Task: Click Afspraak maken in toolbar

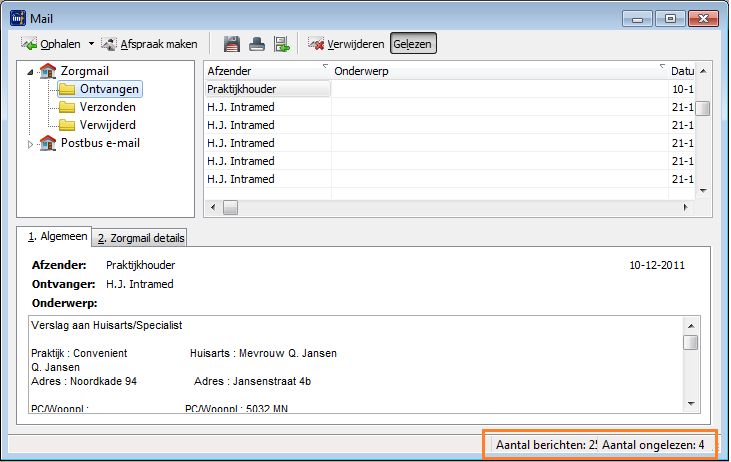Action: [150, 44]
